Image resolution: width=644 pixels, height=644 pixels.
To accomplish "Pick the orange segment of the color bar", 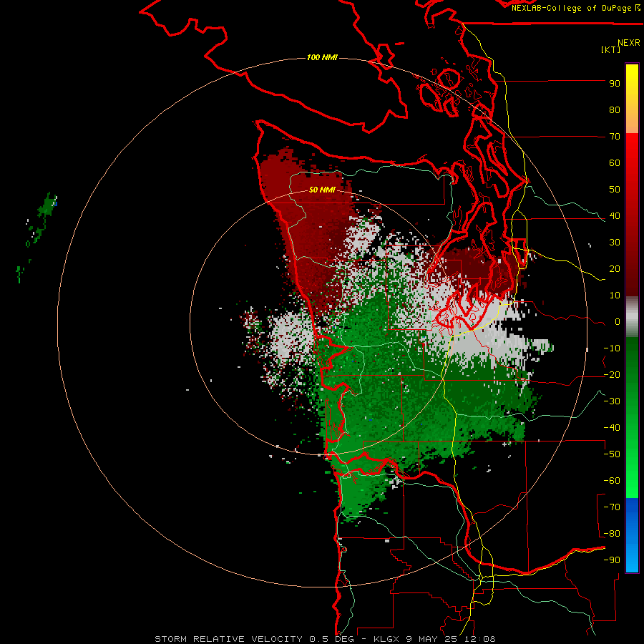I will [632, 121].
